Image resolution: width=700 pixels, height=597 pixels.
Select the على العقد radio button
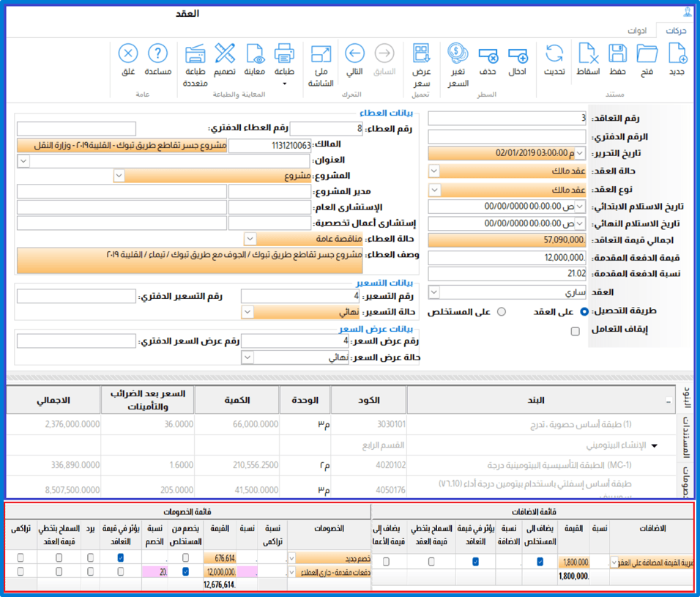tap(584, 311)
